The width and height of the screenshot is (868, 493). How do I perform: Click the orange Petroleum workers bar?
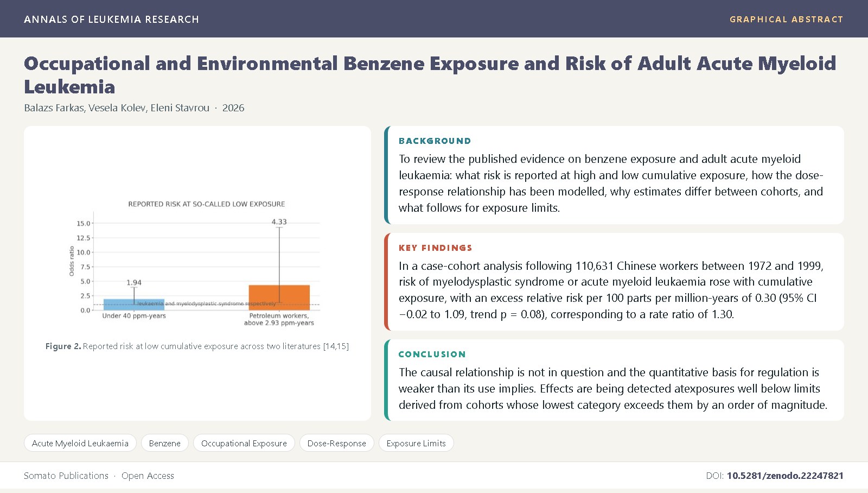click(x=279, y=298)
